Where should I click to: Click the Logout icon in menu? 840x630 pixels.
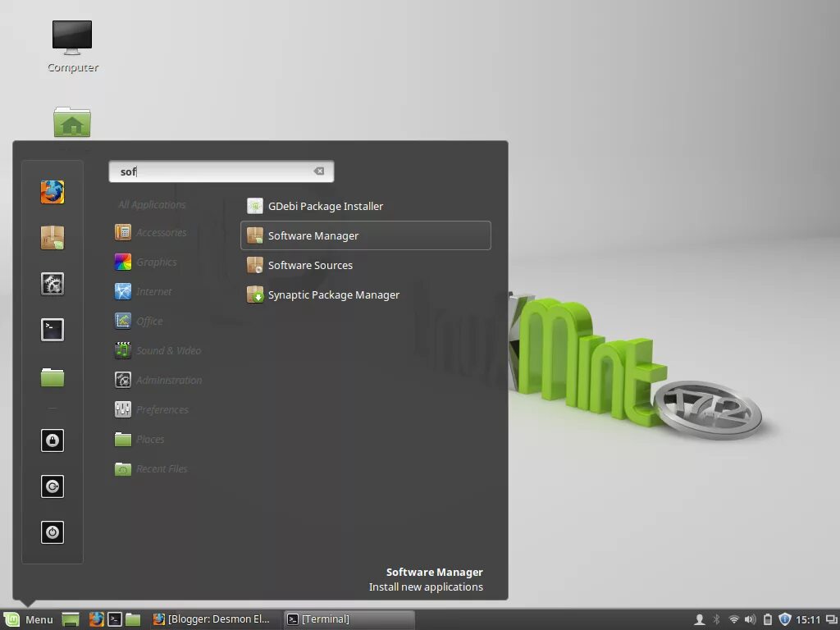pyautogui.click(x=52, y=486)
